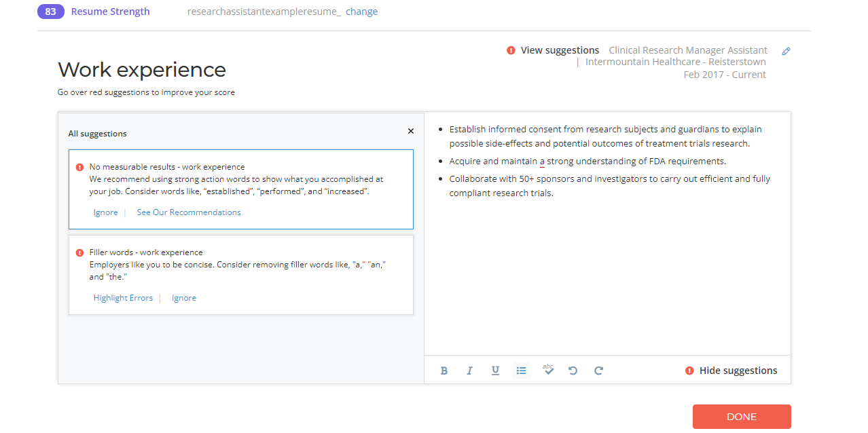
Task: Run the spell check tool
Action: (548, 369)
